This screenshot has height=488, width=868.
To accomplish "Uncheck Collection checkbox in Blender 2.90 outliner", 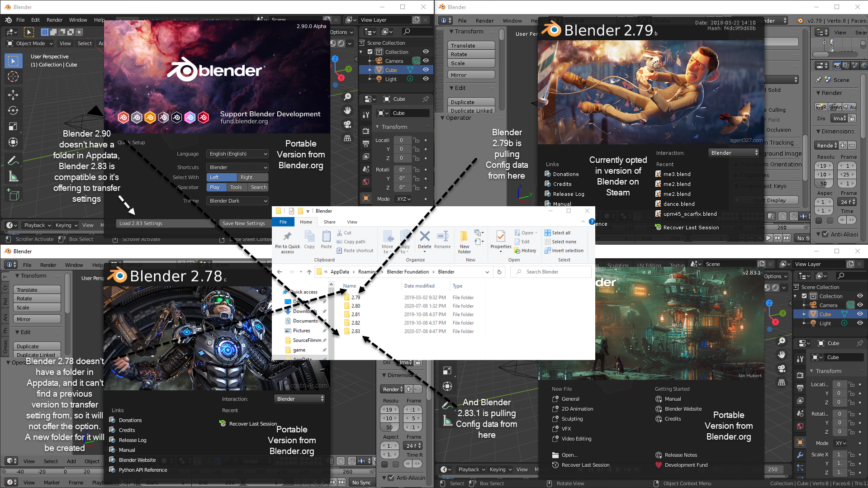I will [x=370, y=52].
